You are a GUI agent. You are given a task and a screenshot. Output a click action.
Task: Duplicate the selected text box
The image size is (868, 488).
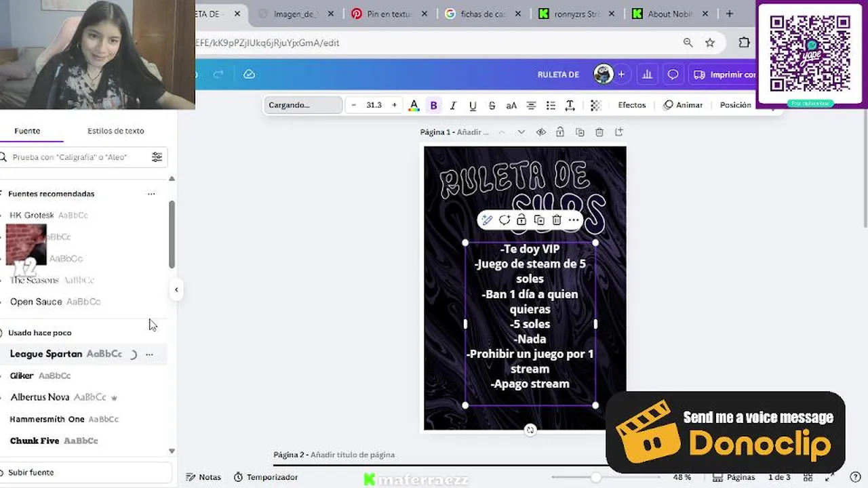pyautogui.click(x=539, y=220)
